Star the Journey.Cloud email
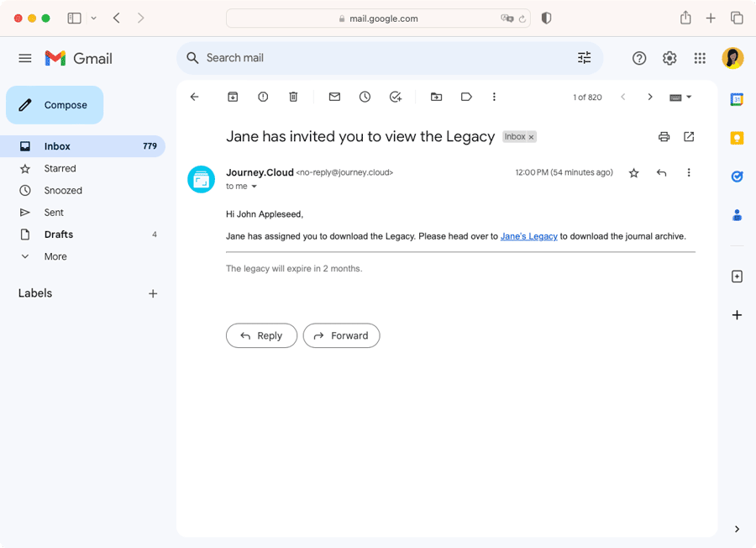Viewport: 756px width, 548px height. (x=633, y=172)
